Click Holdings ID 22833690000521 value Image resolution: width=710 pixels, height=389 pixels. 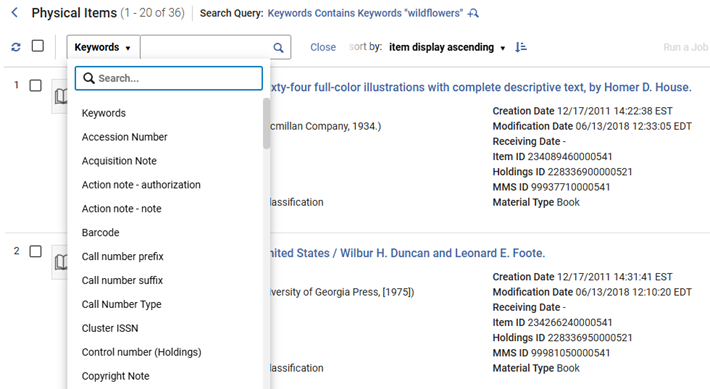point(590,172)
